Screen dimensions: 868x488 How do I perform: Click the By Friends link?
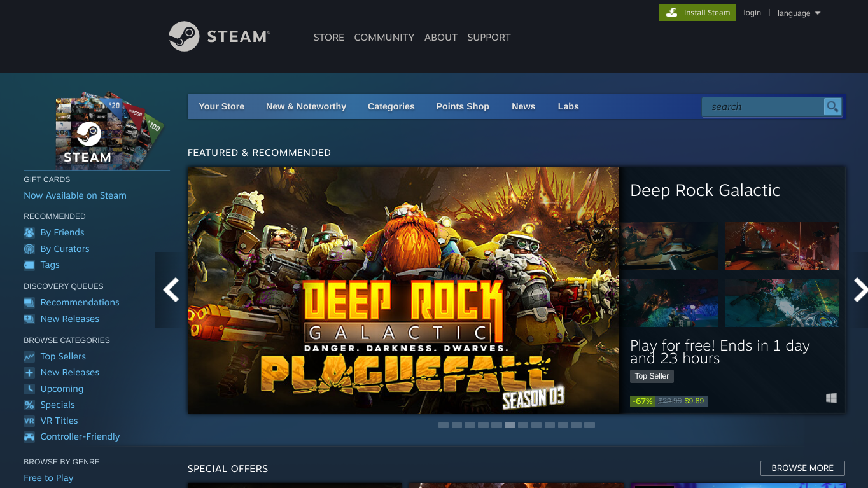(62, 232)
